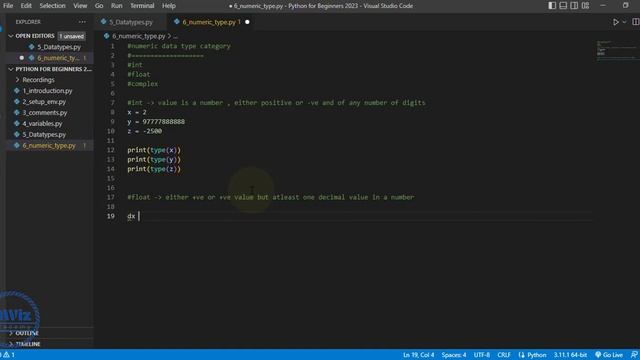Open 6_numeric_type.py in the folder tree
640x360 pixels.
point(49,145)
